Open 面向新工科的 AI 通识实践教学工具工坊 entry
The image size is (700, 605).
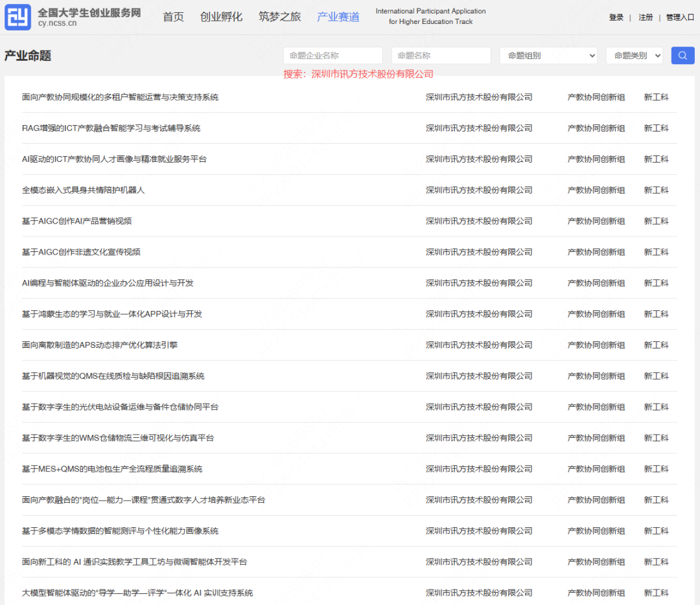pos(134,562)
